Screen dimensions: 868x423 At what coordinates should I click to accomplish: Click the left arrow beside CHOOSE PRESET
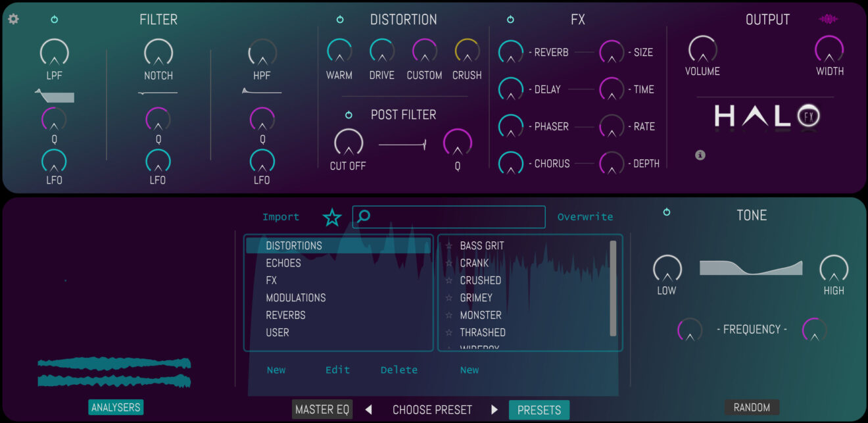[x=368, y=409]
